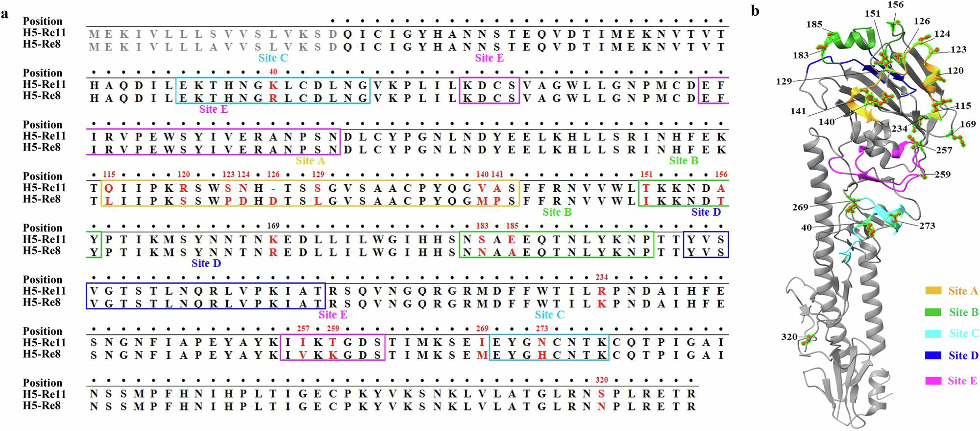Image resolution: width=980 pixels, height=431 pixels.
Task: Click red position number 156 above the alignment
Action: click(721, 175)
